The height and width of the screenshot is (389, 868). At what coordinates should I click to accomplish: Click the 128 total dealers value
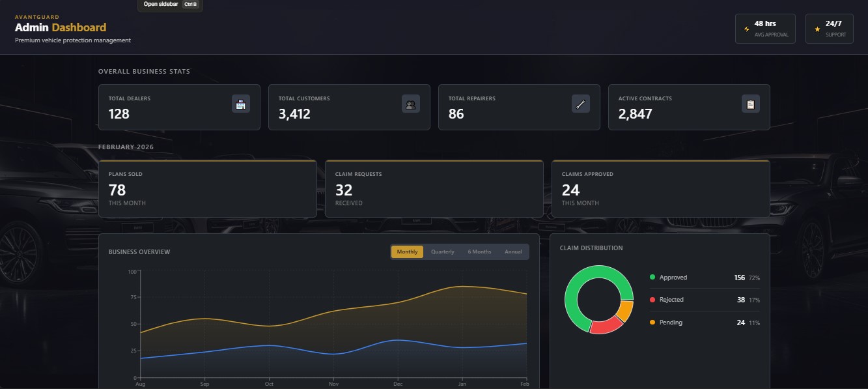tap(119, 114)
